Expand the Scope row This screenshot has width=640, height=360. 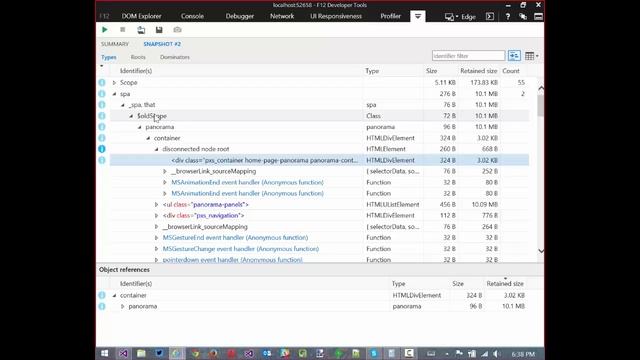coord(114,82)
